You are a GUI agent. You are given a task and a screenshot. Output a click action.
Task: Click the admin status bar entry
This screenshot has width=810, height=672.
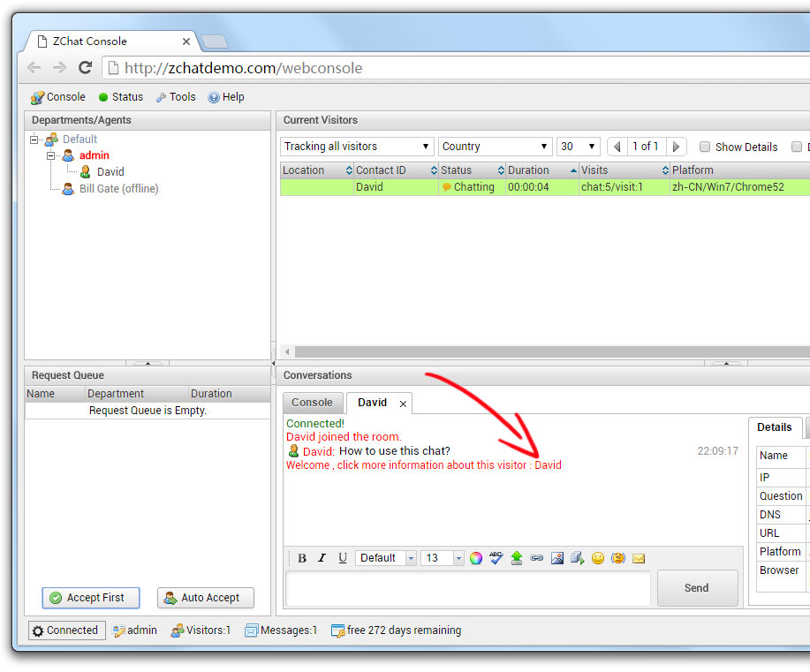135,630
